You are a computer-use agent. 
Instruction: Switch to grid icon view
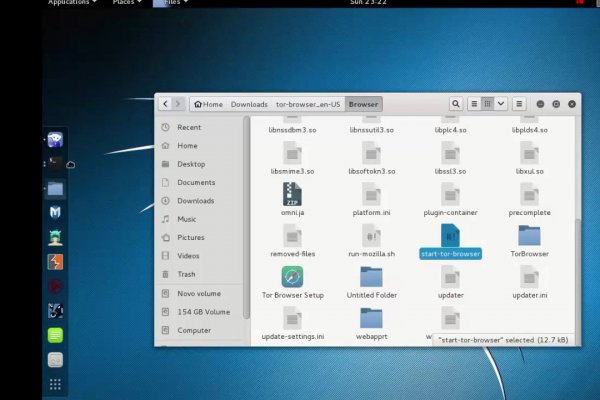[487, 104]
